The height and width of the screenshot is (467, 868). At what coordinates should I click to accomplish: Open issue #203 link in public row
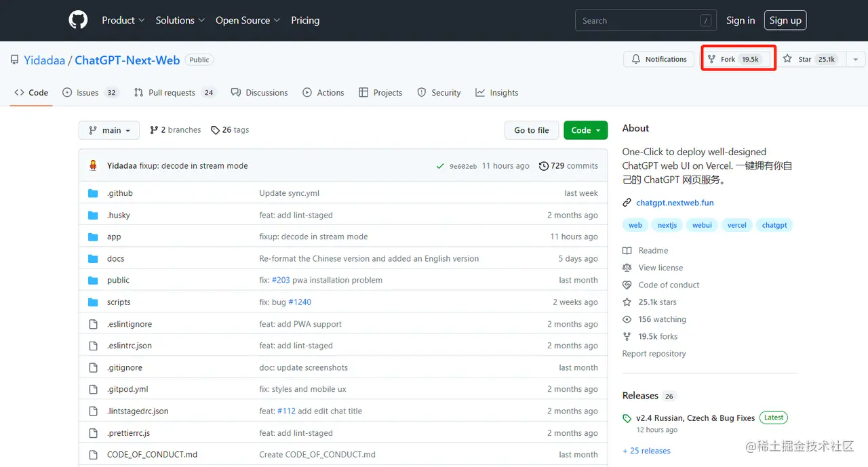coord(281,280)
